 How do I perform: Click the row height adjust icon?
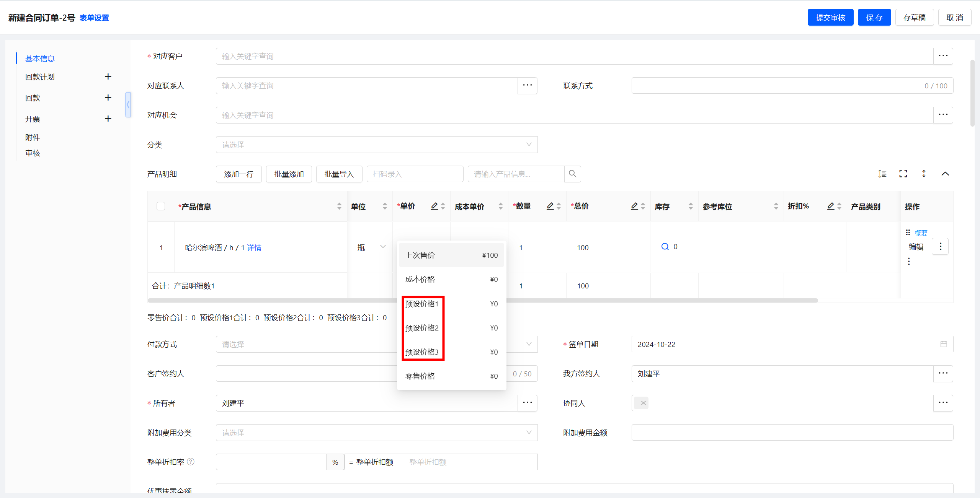pyautogui.click(x=882, y=174)
